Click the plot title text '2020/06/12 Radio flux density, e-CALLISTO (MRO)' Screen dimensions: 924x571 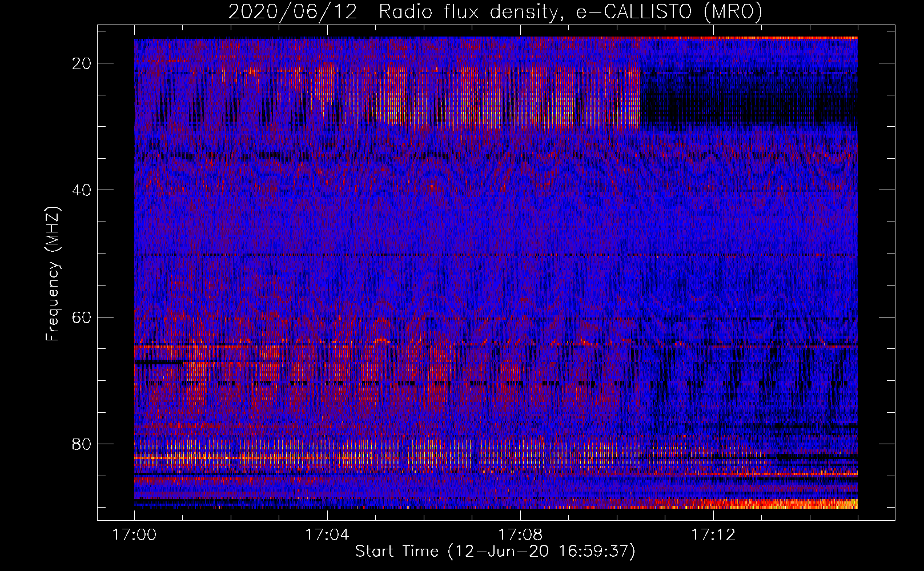[495, 11]
